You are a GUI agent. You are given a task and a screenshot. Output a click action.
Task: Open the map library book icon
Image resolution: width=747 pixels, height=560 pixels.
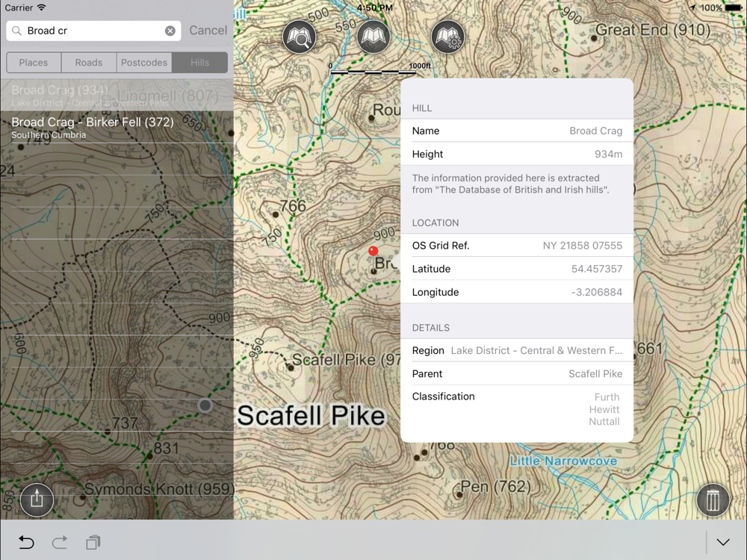373,37
